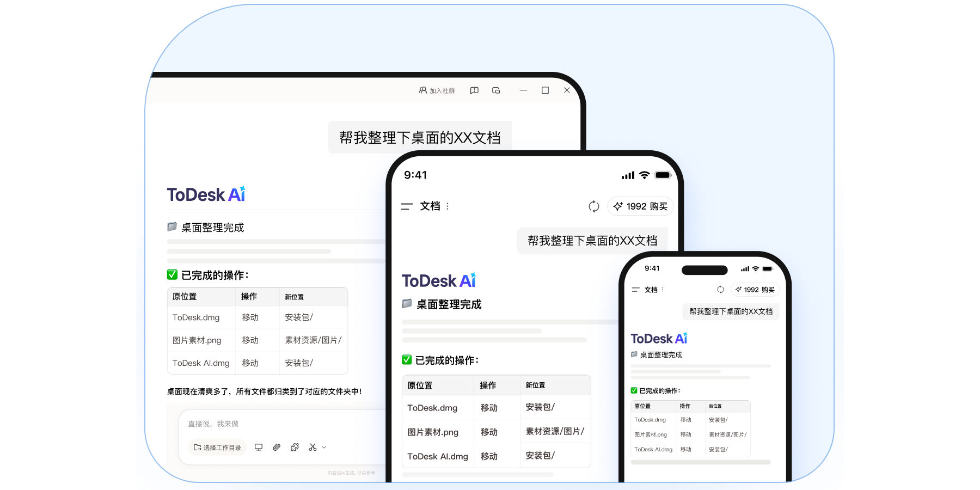Click the scissors screenshot icon
This screenshot has height=490, width=980.
coord(313,448)
